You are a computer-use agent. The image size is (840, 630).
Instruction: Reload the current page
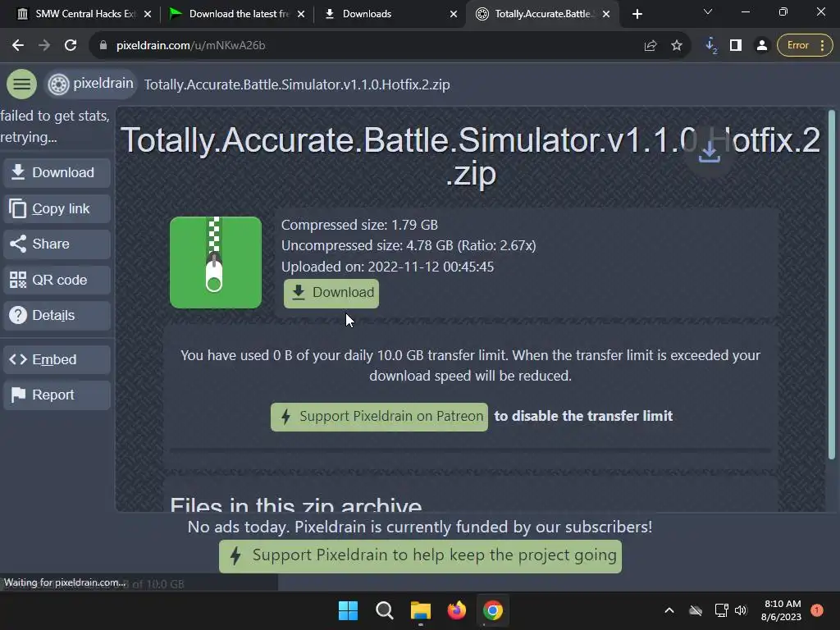tap(71, 46)
